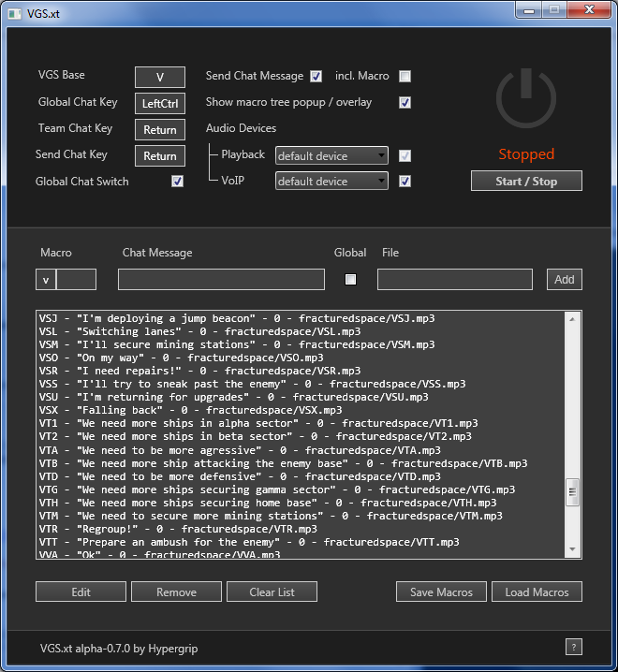This screenshot has height=672, width=618.
Task: Select the VSX "Falling back" row
Action: click(301, 410)
